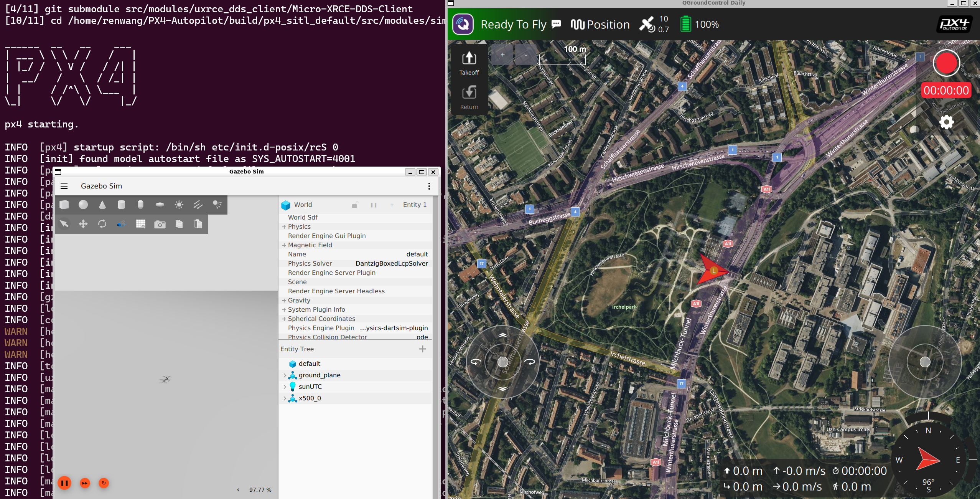Expand the System Plugin Info component

click(x=284, y=310)
